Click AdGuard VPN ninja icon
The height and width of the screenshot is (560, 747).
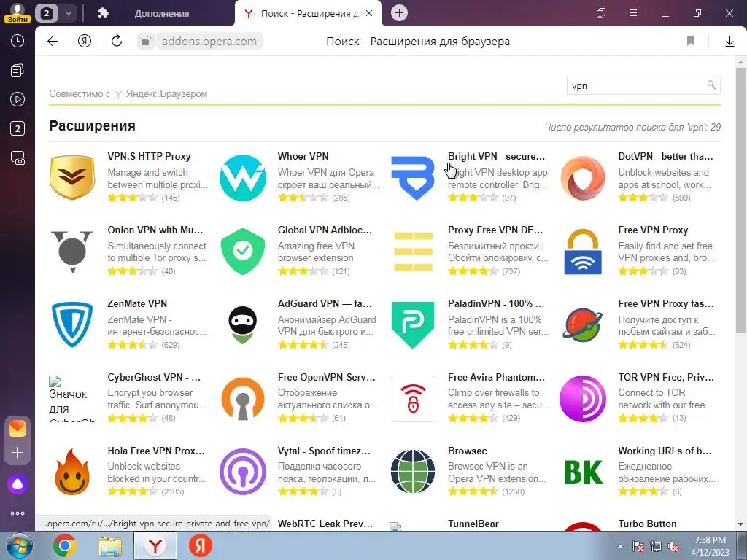point(242,324)
